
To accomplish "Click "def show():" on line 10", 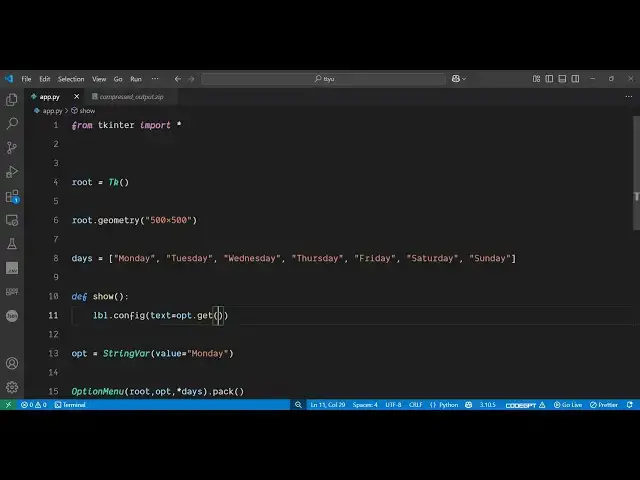I will click(100, 296).
